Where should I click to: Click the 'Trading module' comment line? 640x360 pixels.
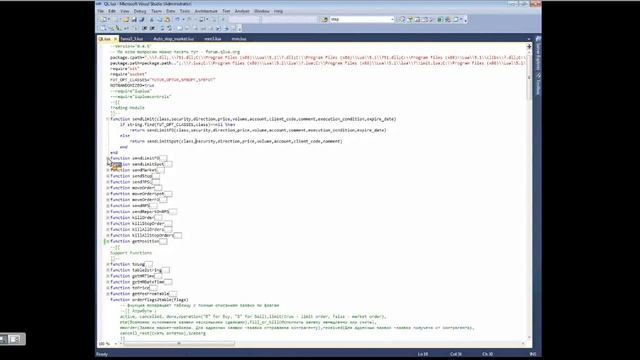point(127,108)
